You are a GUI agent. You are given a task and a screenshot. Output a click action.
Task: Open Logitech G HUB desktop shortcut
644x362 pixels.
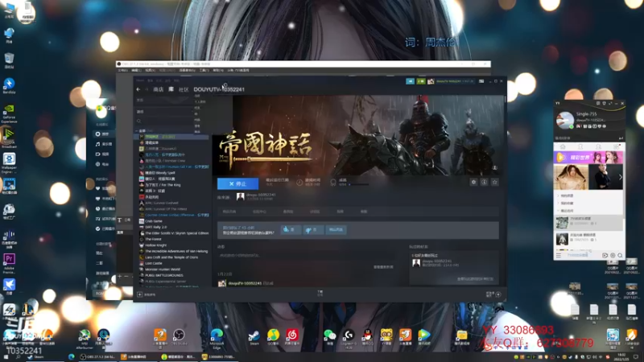(349, 339)
